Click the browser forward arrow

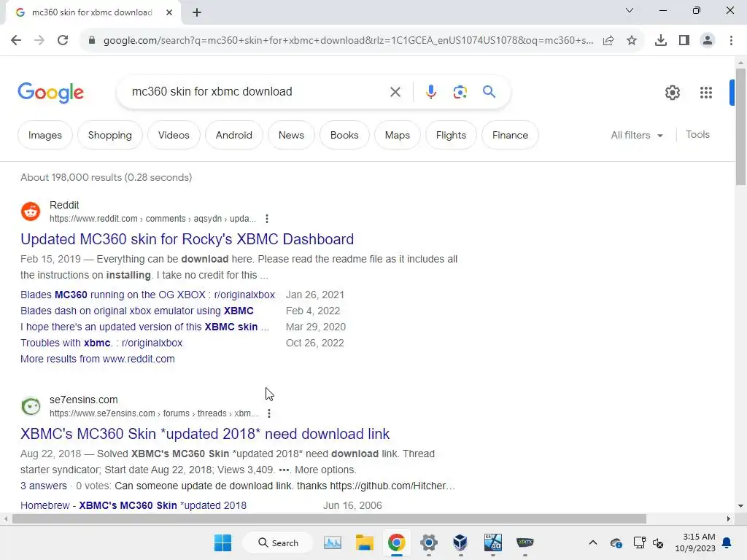(x=39, y=40)
